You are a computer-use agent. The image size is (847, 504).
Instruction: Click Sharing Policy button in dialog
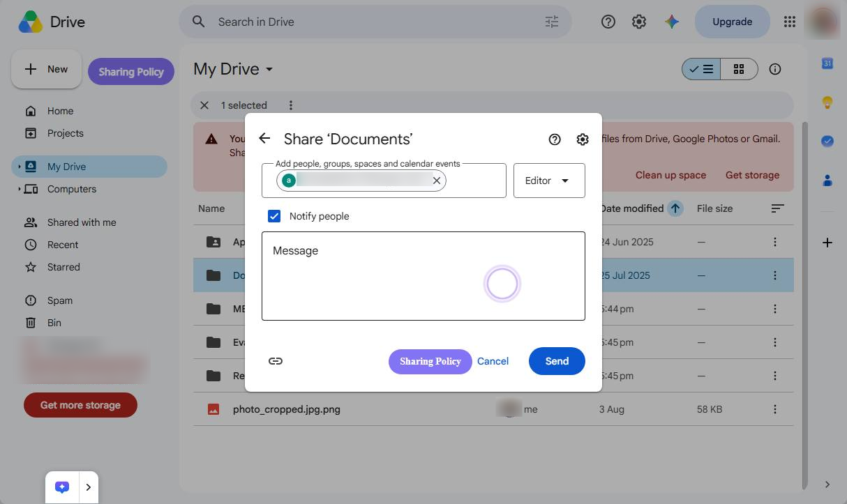point(430,361)
